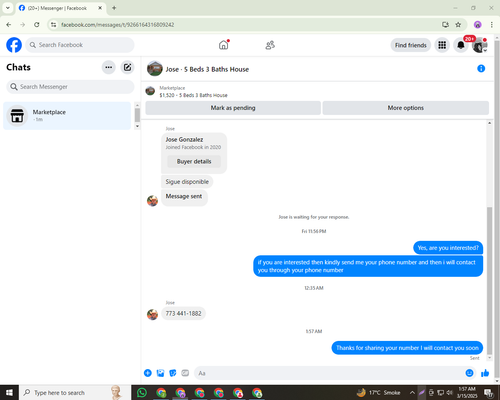500x400 pixels.
Task: Open the notifications bell
Action: pyautogui.click(x=461, y=45)
